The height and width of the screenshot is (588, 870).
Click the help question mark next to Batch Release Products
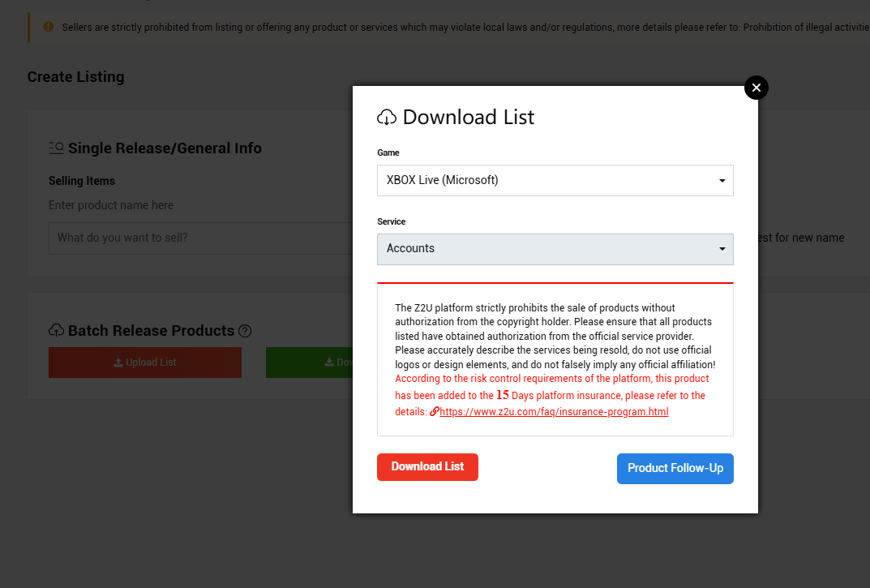click(245, 332)
